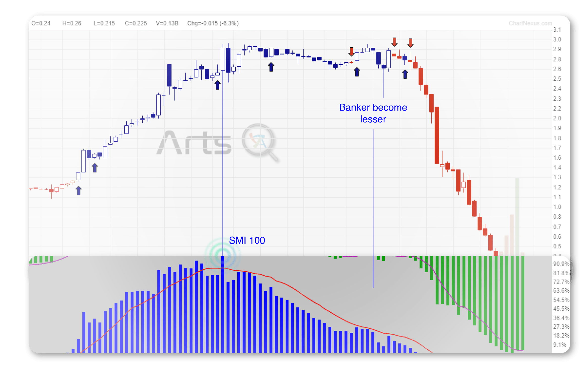The image size is (588, 371).
Task: Click the 72.7% indicator axis label
Action: pos(561,282)
